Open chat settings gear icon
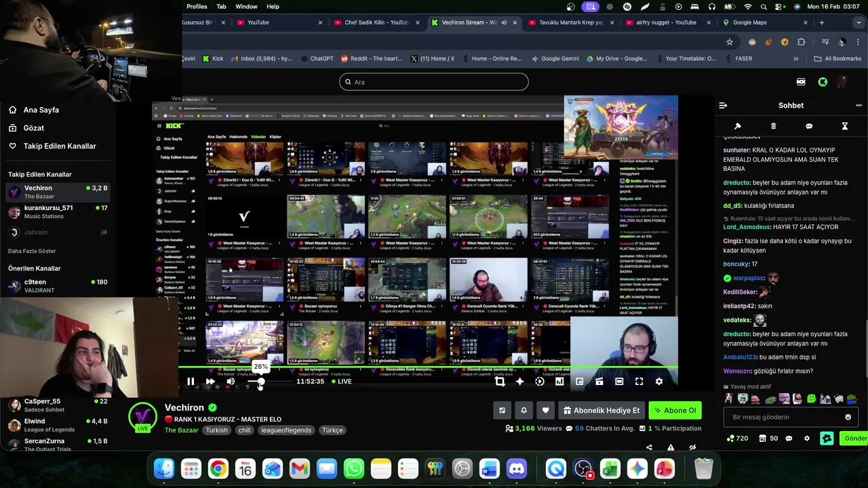 click(x=807, y=439)
